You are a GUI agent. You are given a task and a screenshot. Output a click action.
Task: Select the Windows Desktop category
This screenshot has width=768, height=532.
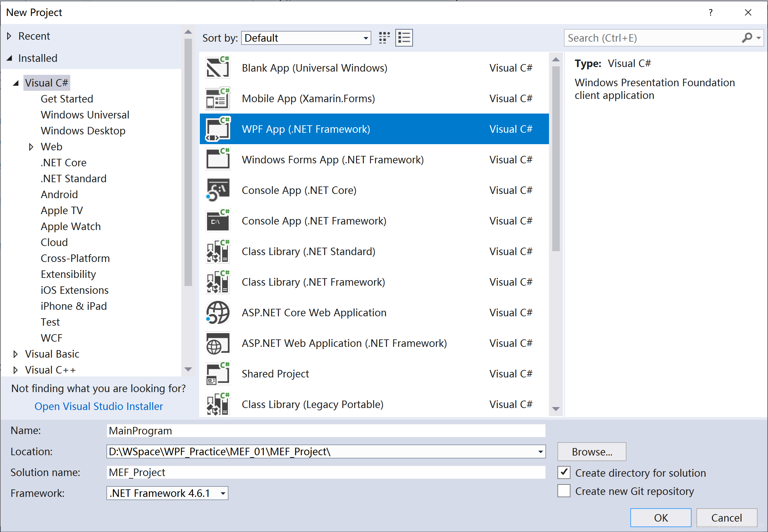(x=83, y=131)
